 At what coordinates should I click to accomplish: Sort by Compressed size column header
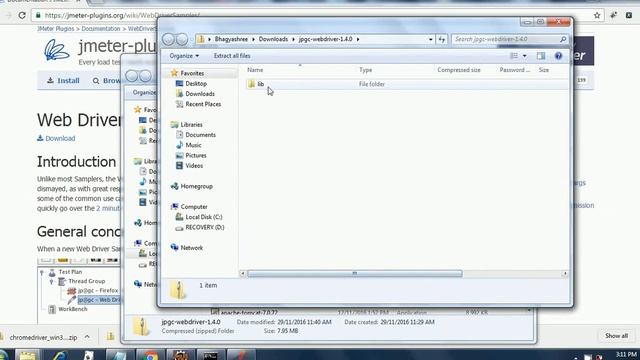coord(459,70)
